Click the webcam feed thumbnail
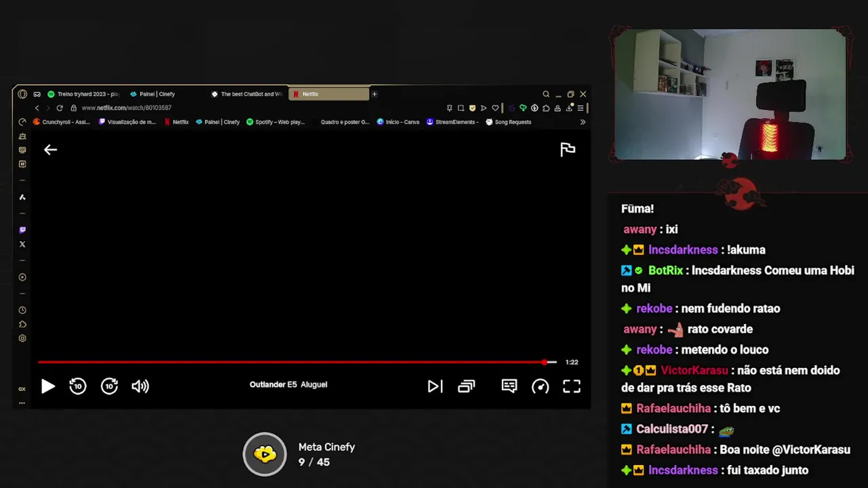This screenshot has height=488, width=868. (730, 94)
